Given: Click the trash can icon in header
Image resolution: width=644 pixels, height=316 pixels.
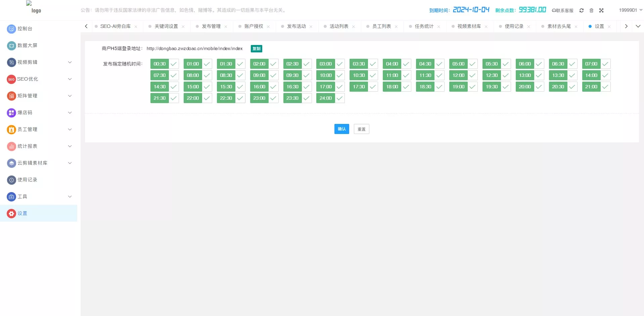Looking at the screenshot, I should pyautogui.click(x=591, y=10).
